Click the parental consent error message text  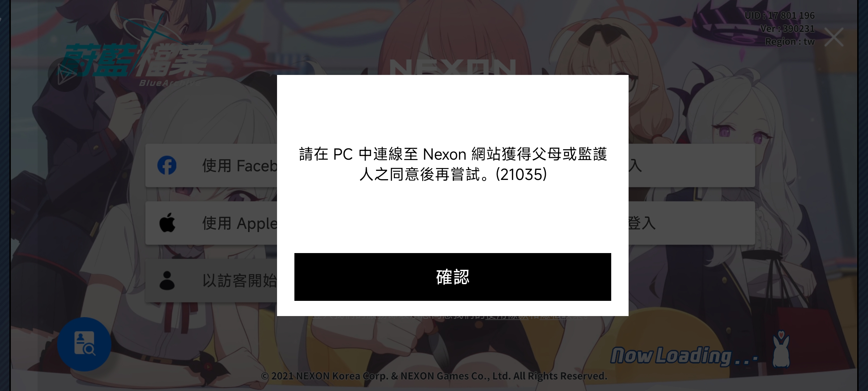point(453,164)
